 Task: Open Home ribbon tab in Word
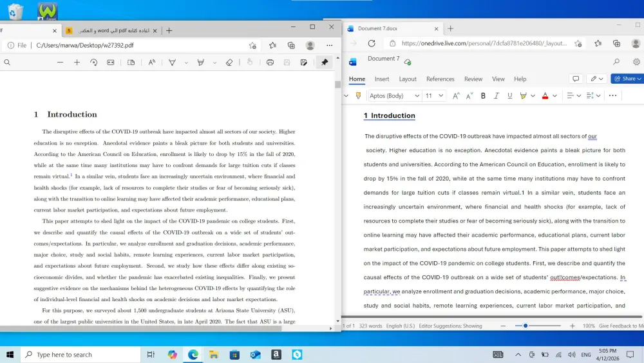coord(357,79)
